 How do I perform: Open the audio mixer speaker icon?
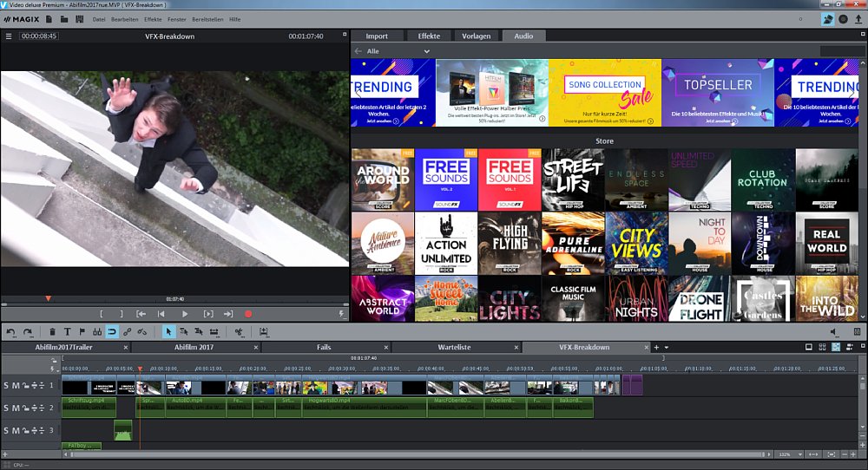(834, 331)
